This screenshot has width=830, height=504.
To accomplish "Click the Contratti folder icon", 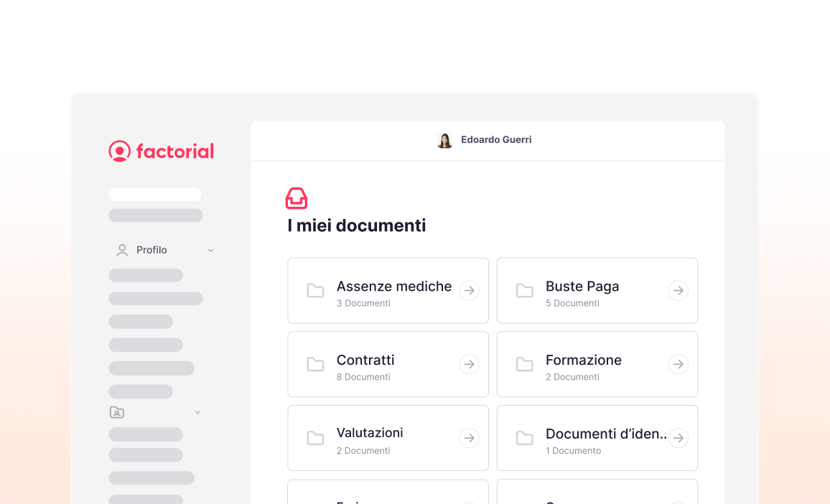I will (315, 364).
